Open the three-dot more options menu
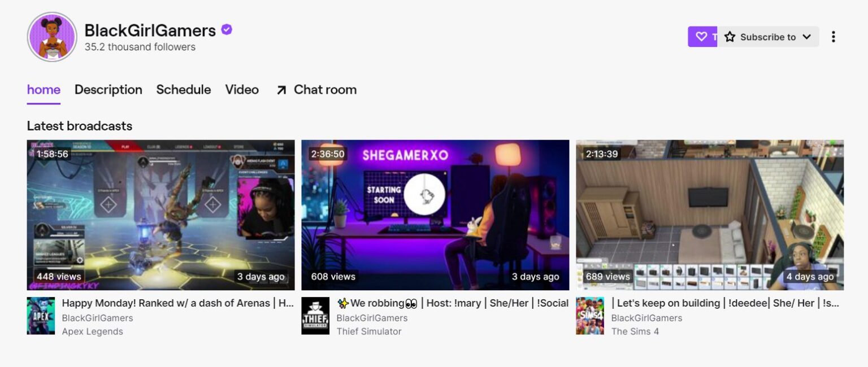The height and width of the screenshot is (367, 868). [834, 36]
